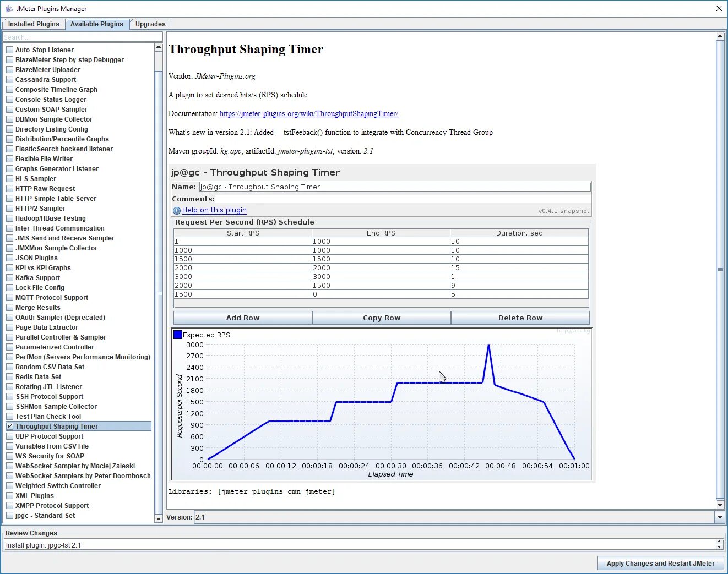Screen dimensions: 728x574
Task: Click the End RPS cell showing 0
Action: tap(381, 294)
